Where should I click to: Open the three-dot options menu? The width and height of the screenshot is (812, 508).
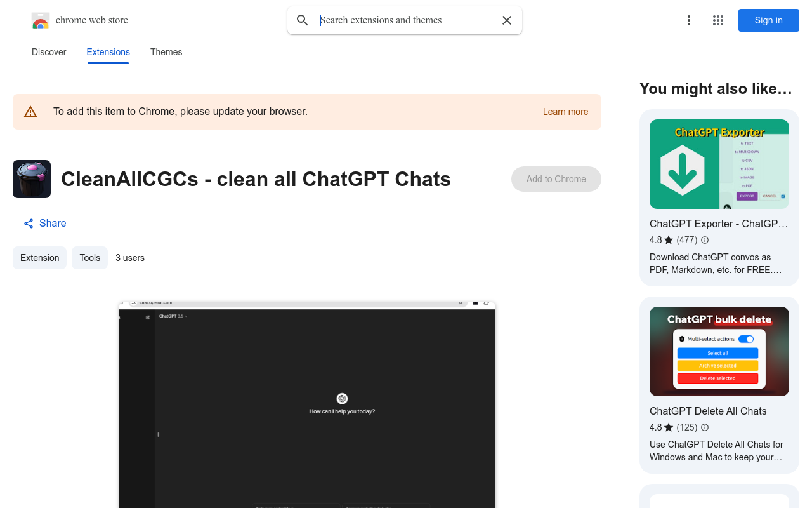[688, 20]
